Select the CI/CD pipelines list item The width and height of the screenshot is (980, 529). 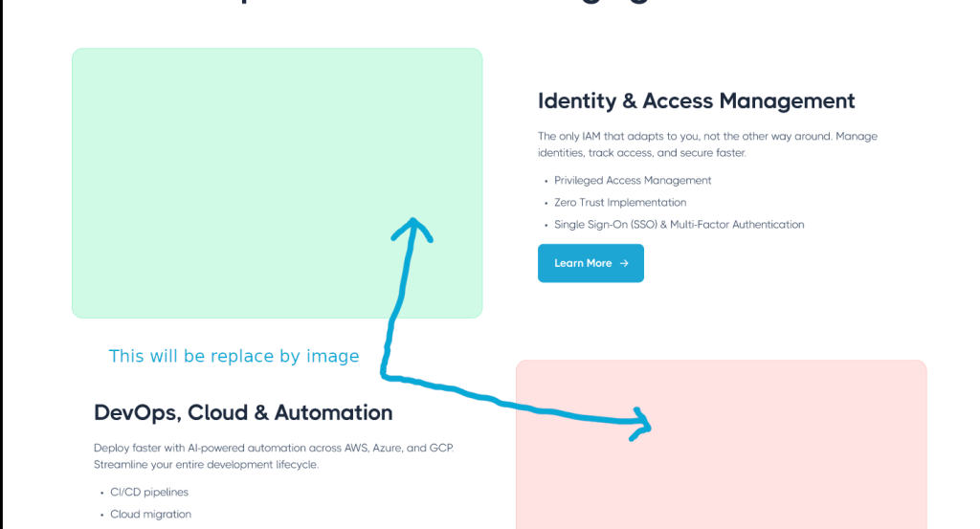tap(149, 492)
